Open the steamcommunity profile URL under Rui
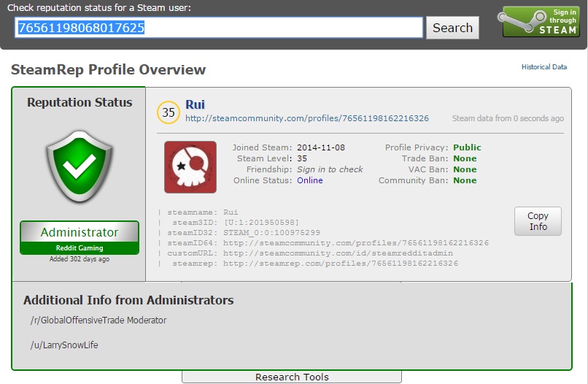Image resolution: width=588 pixels, height=384 pixels. (x=306, y=118)
